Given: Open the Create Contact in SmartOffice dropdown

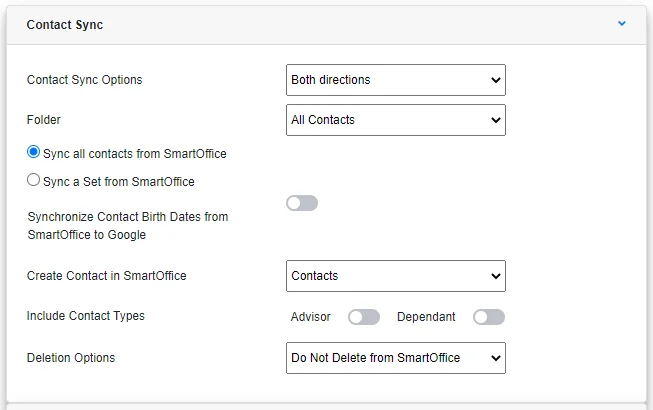Looking at the screenshot, I should pos(396,276).
